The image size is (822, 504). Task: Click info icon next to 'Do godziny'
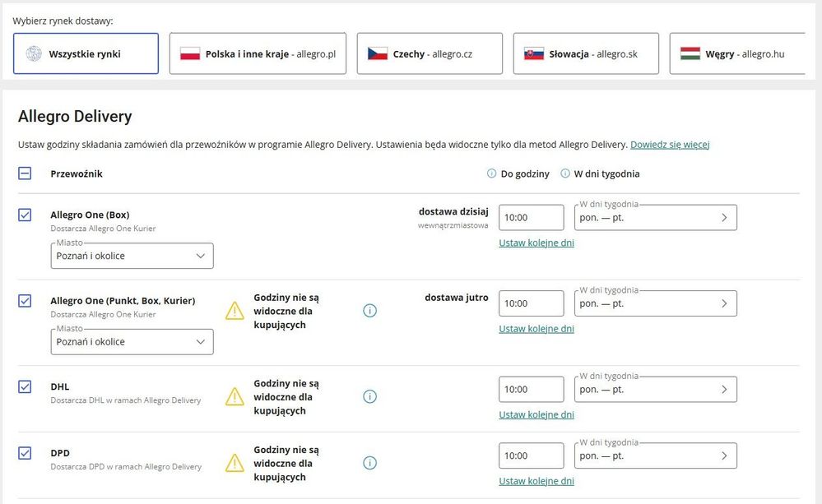pyautogui.click(x=492, y=173)
